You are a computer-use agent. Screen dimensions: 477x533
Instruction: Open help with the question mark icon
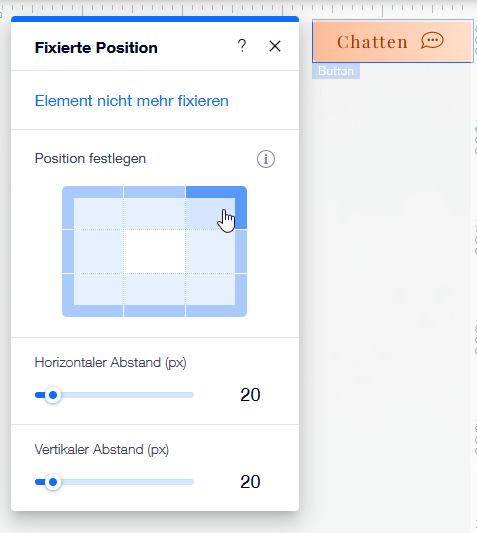[242, 46]
